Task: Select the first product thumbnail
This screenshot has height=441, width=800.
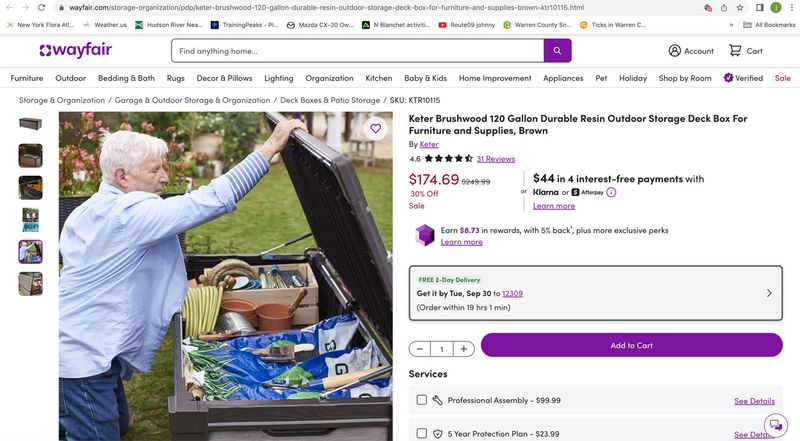Action: point(31,124)
